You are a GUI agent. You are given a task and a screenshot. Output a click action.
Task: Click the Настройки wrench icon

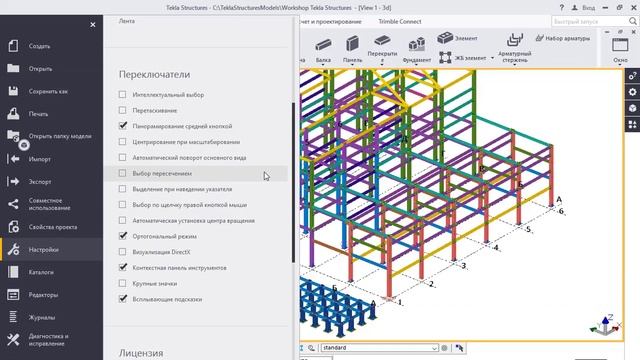tap(13, 249)
